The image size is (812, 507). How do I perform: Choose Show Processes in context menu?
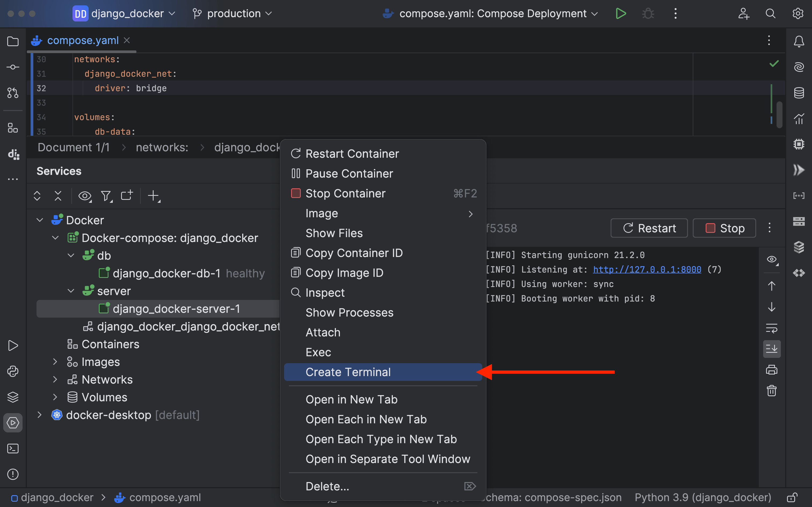tap(349, 313)
